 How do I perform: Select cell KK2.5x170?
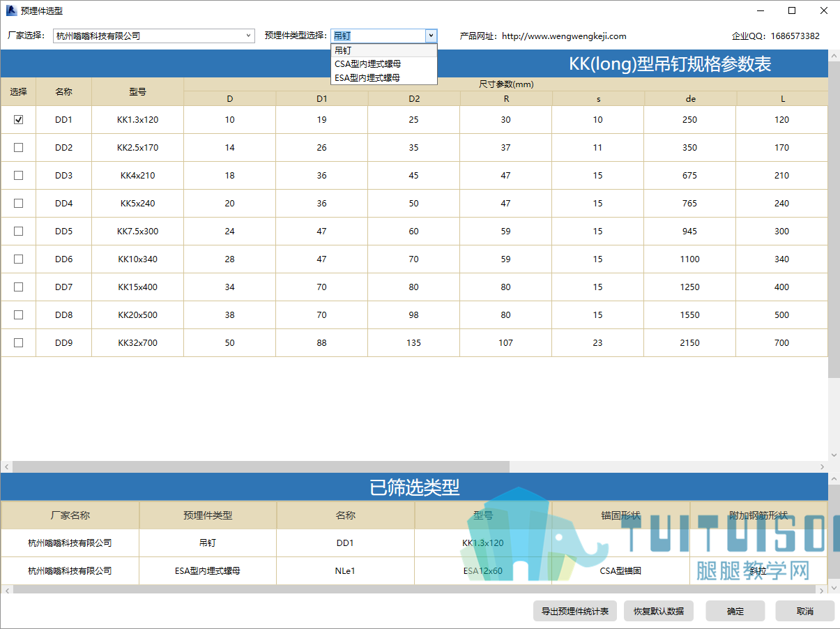coord(137,147)
